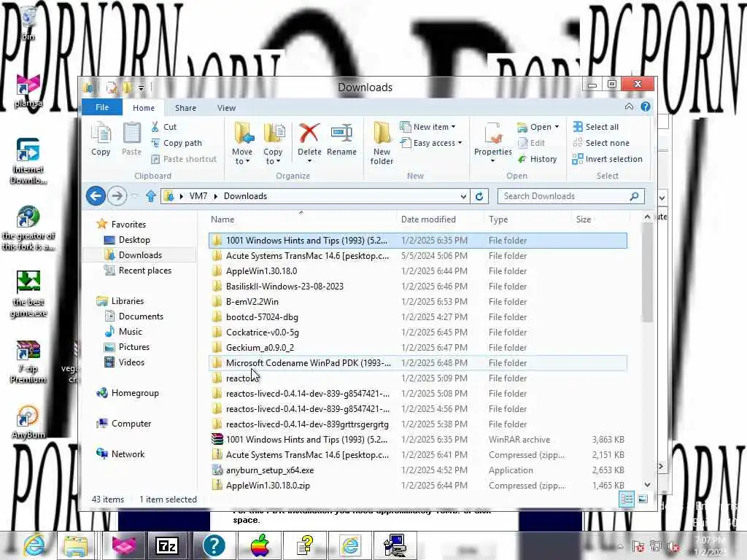Screen dimensions: 747x560
Task: Open Documents library in navigation pane
Action: [x=141, y=316]
